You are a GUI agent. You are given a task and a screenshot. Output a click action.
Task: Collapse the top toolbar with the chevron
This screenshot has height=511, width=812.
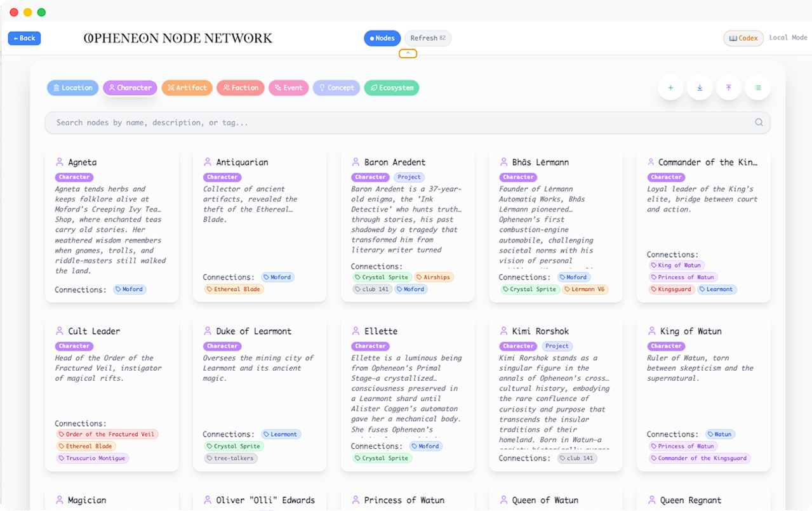[407, 53]
